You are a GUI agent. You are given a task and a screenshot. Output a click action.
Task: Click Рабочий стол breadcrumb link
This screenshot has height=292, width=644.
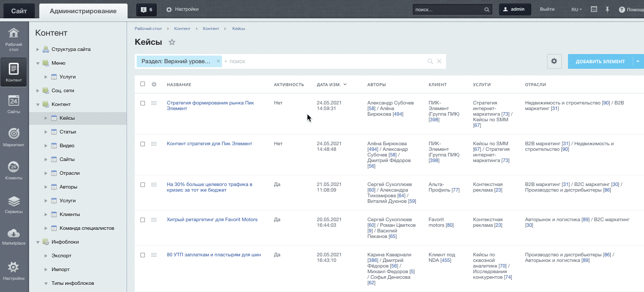coord(148,29)
